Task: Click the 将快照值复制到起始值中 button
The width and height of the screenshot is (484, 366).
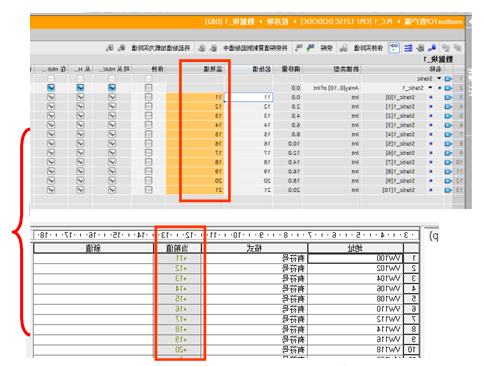Action: pyautogui.click(x=255, y=48)
